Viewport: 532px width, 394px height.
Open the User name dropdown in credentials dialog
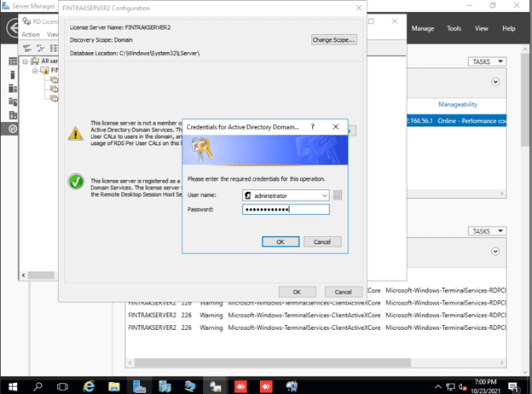[325, 195]
